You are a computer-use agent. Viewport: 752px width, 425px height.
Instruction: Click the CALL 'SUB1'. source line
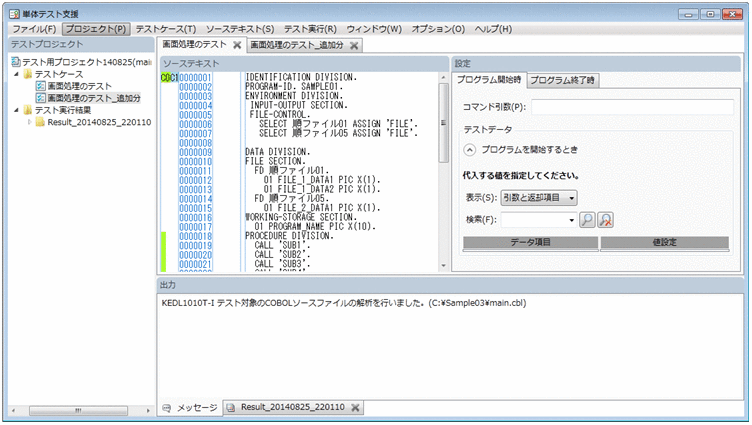click(282, 246)
